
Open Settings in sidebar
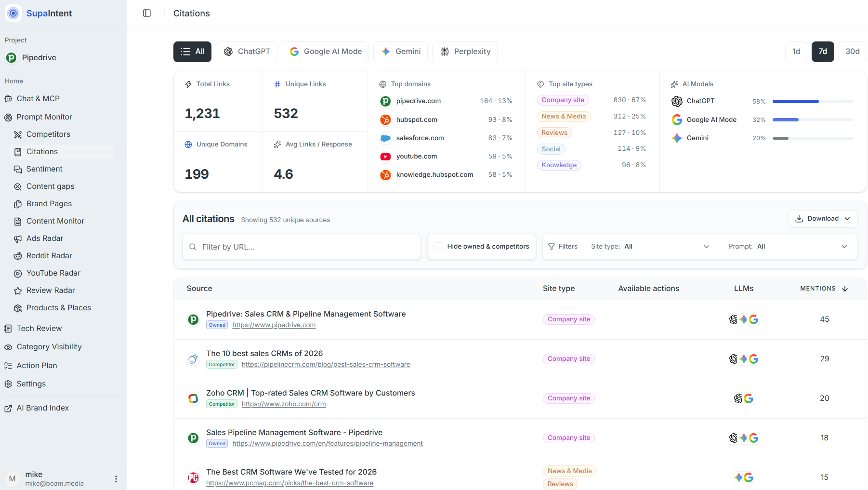tap(31, 384)
